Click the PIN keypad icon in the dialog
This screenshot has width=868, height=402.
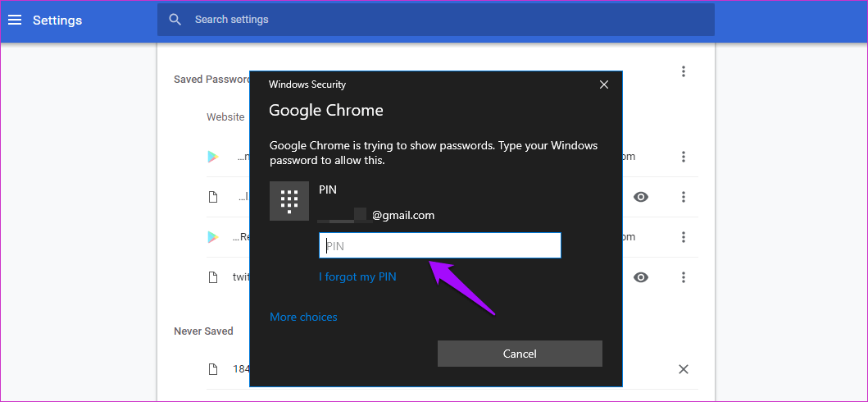(289, 201)
